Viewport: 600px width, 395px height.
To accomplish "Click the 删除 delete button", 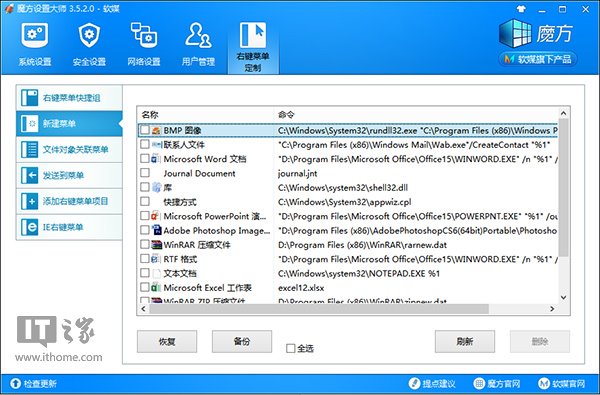I will tap(540, 341).
